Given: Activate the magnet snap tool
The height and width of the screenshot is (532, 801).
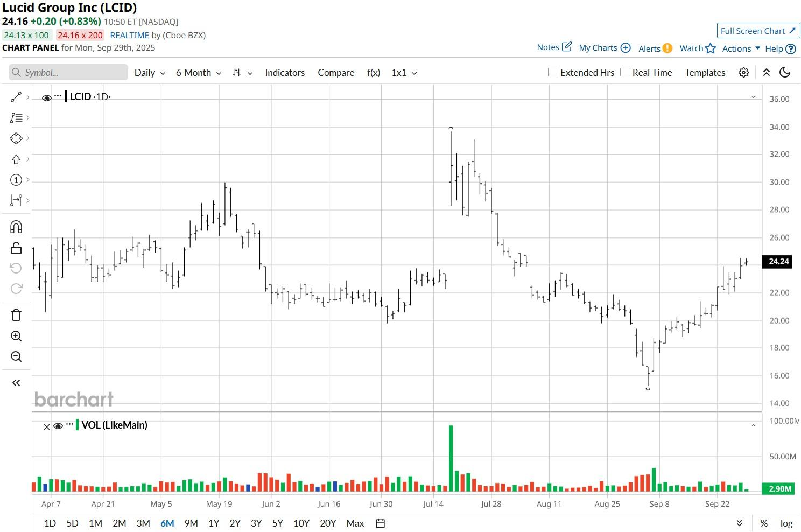Looking at the screenshot, I should point(16,227).
